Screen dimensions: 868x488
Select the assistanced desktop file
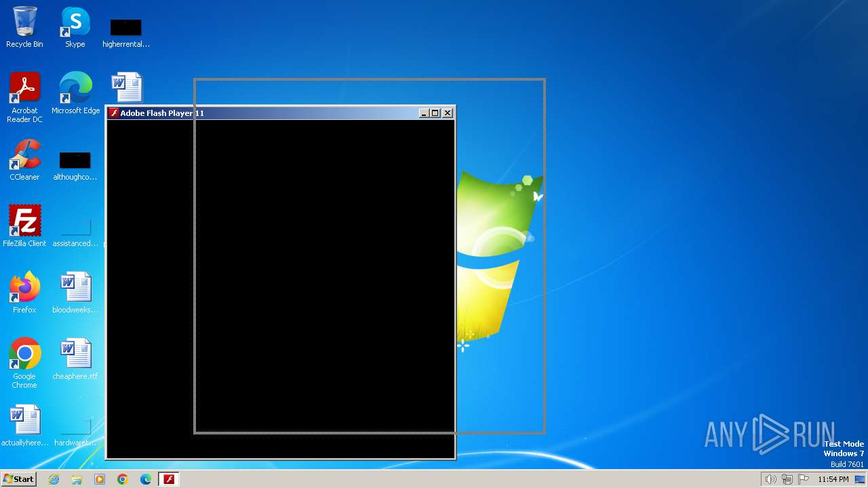point(75,232)
